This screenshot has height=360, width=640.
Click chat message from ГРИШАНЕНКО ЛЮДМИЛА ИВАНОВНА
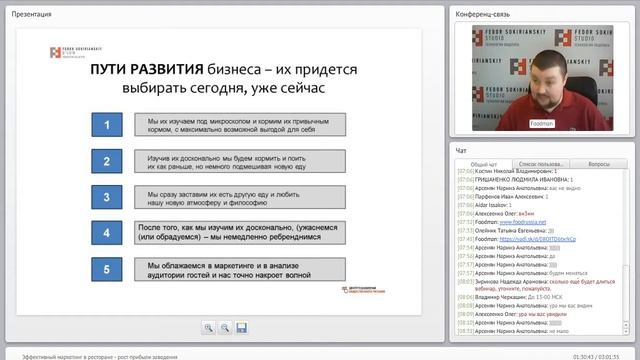tap(516, 180)
